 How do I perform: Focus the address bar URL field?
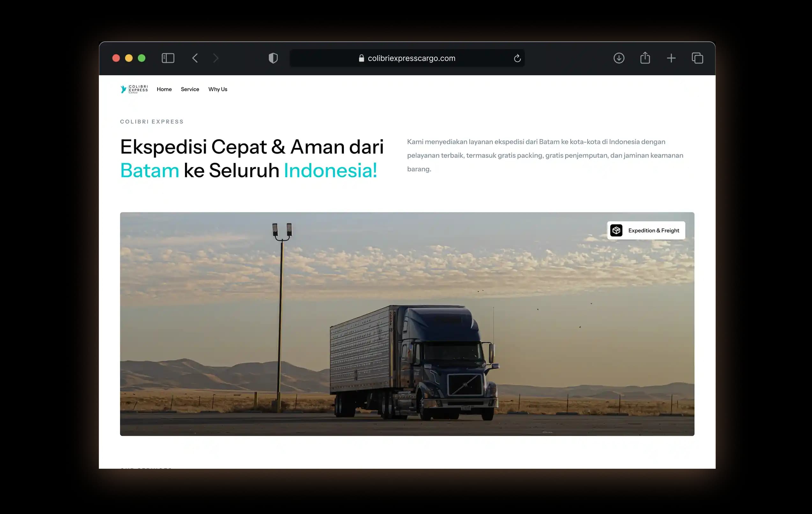pos(407,58)
